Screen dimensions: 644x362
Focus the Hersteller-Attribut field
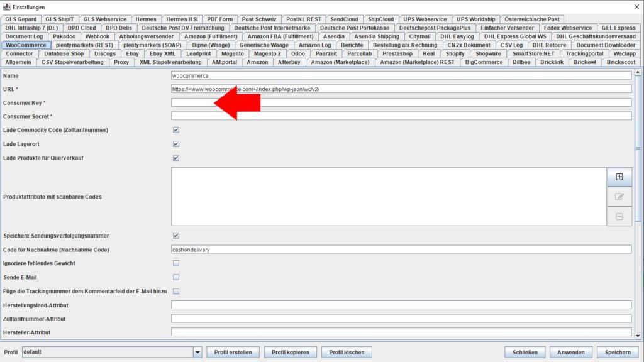click(401, 332)
